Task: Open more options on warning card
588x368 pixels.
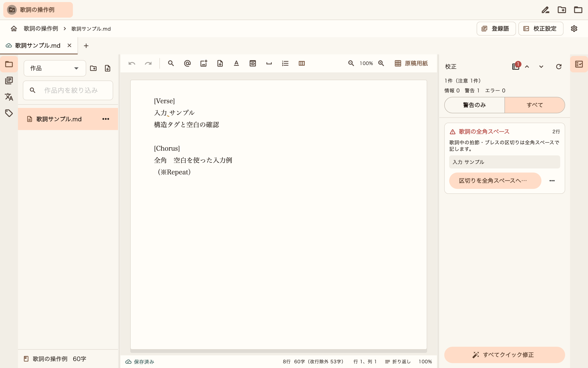Action: click(x=552, y=181)
